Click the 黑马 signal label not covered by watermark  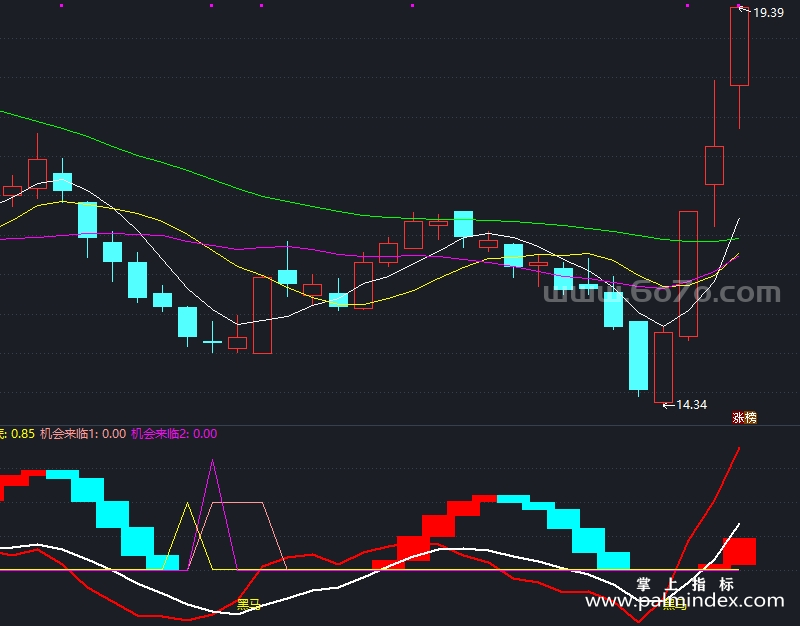[249, 605]
